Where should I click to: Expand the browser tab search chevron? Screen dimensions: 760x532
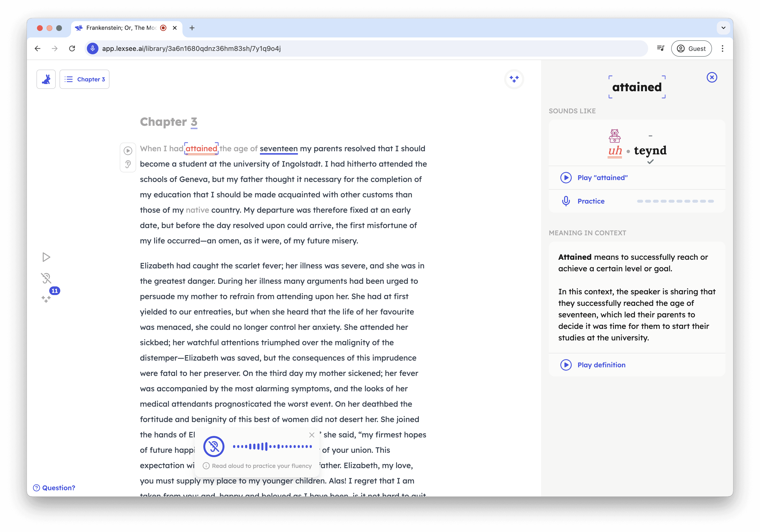(723, 28)
